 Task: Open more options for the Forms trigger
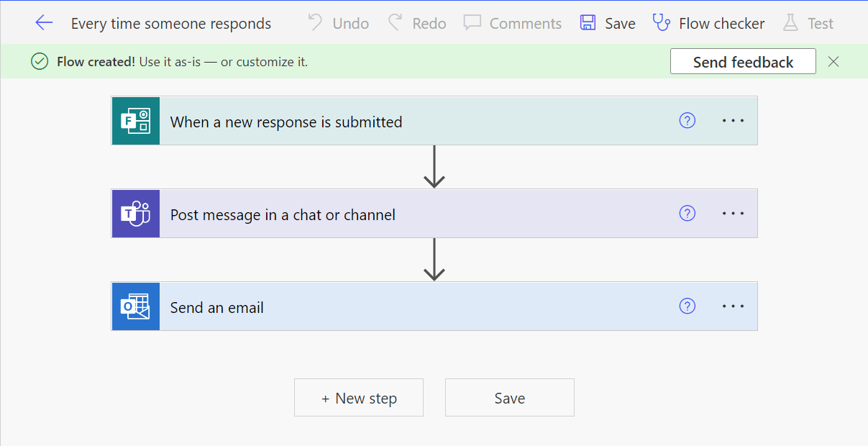click(733, 121)
